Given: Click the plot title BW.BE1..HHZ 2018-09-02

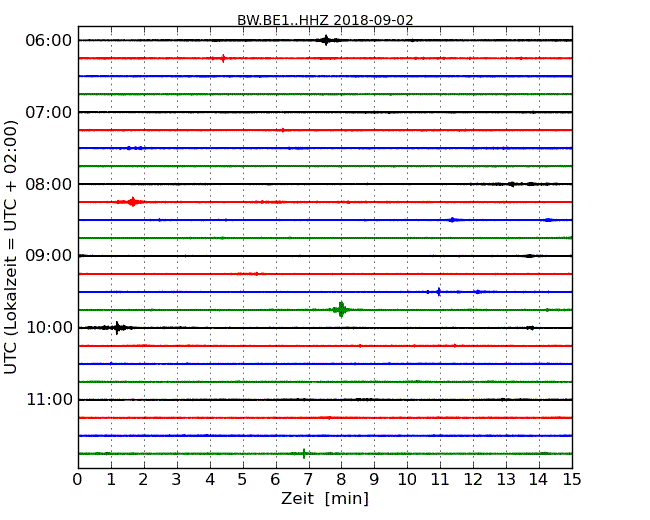Looking at the screenshot, I should 325,20.
